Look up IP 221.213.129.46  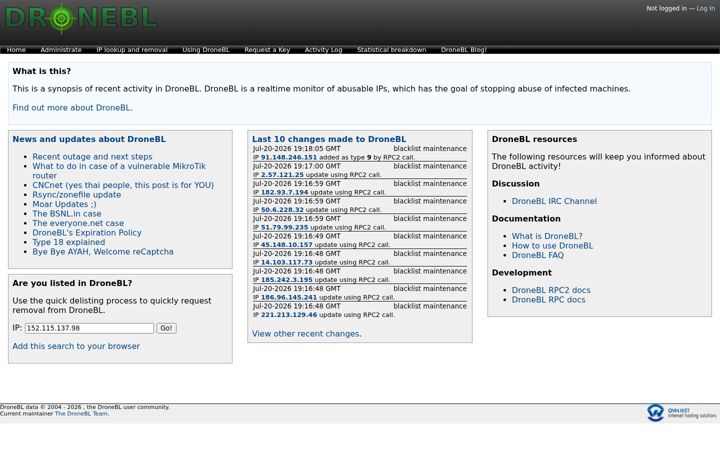pyautogui.click(x=289, y=315)
